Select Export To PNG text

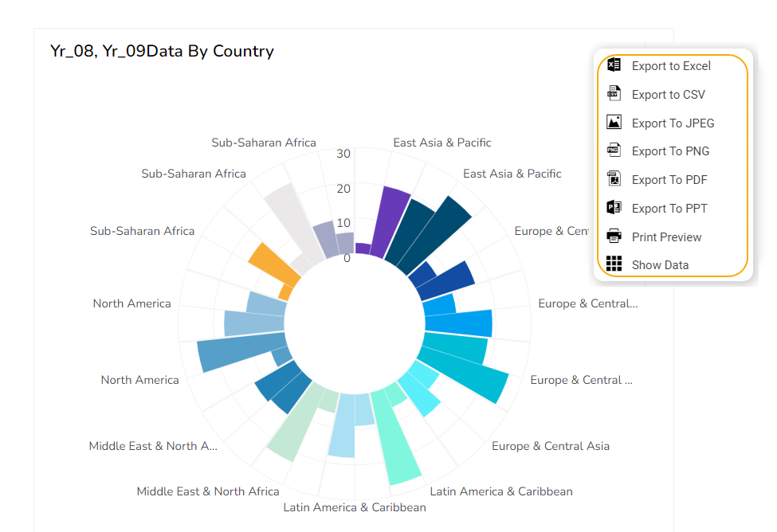(x=670, y=151)
